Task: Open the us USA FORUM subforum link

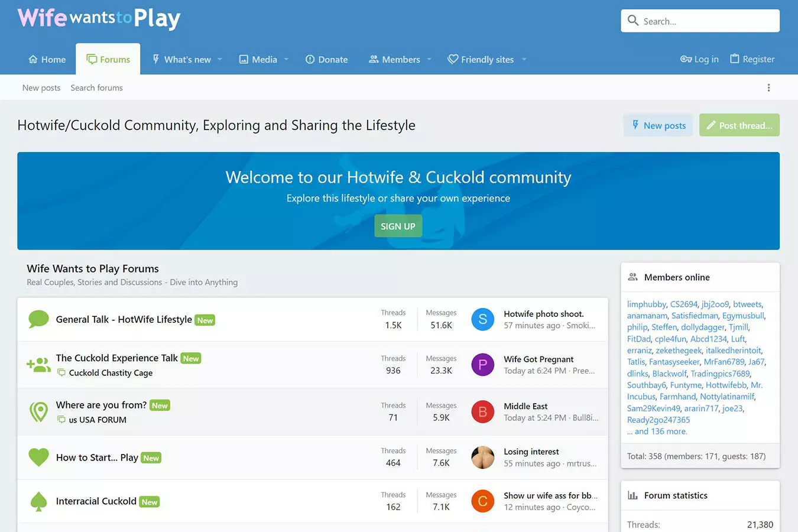Action: (98, 420)
